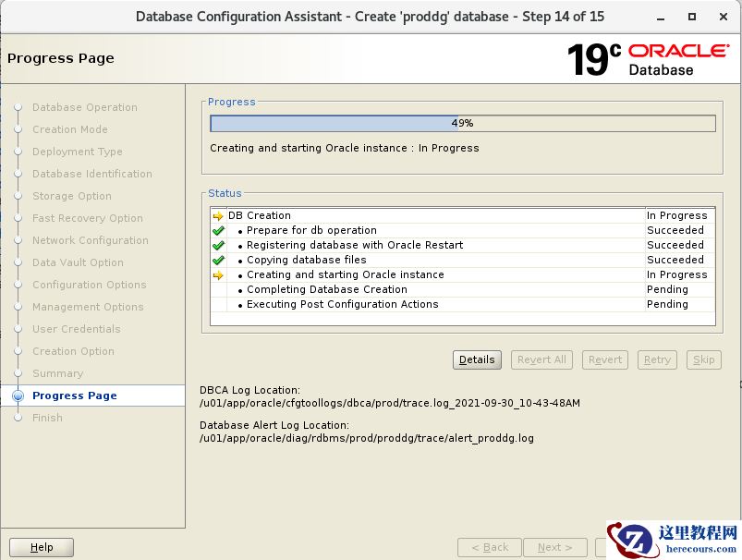The height and width of the screenshot is (560, 742).
Task: Click Prepare for db operation row text
Action: pyautogui.click(x=311, y=230)
